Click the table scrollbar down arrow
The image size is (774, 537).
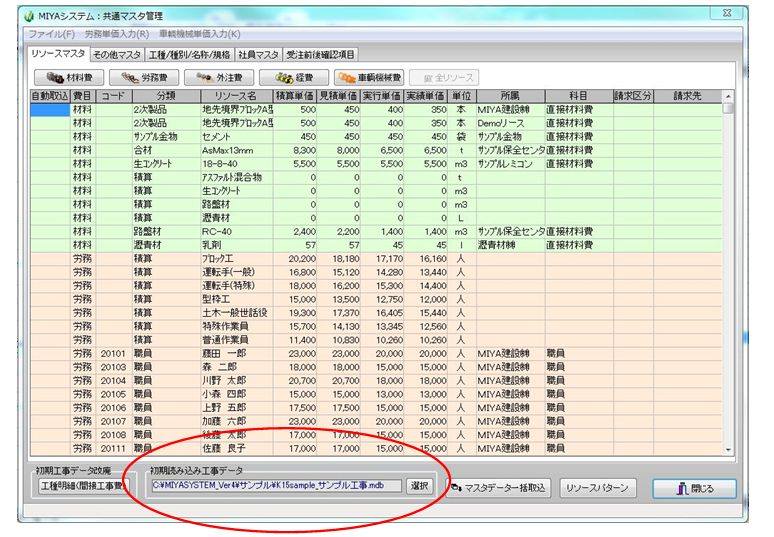tap(728, 450)
